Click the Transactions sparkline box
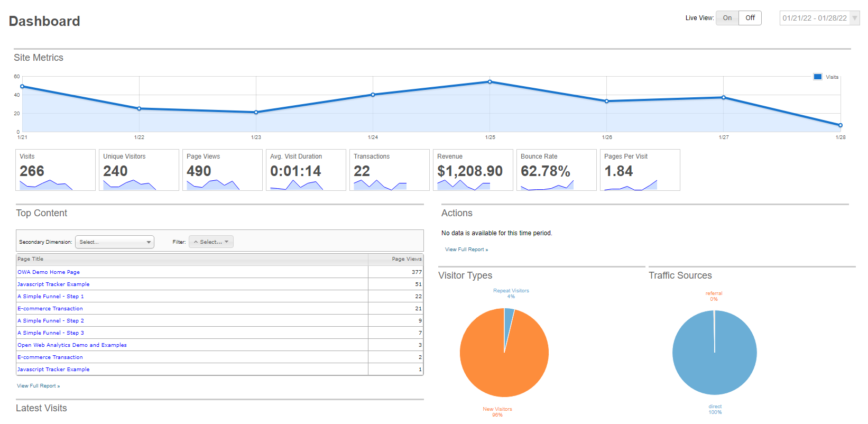 (x=390, y=170)
